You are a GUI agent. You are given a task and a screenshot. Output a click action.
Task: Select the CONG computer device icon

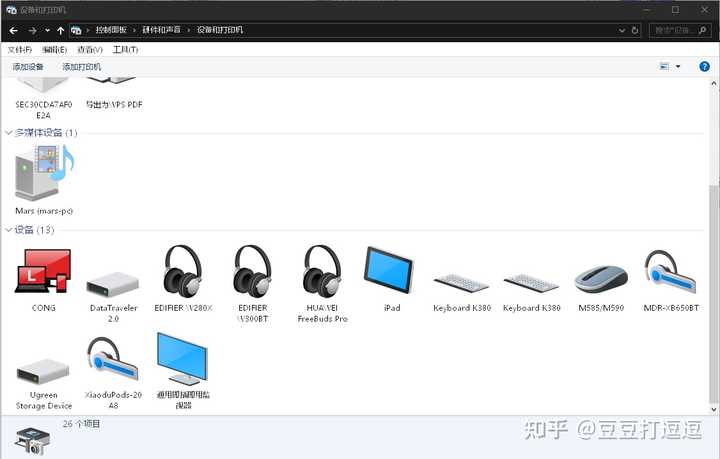[43, 271]
